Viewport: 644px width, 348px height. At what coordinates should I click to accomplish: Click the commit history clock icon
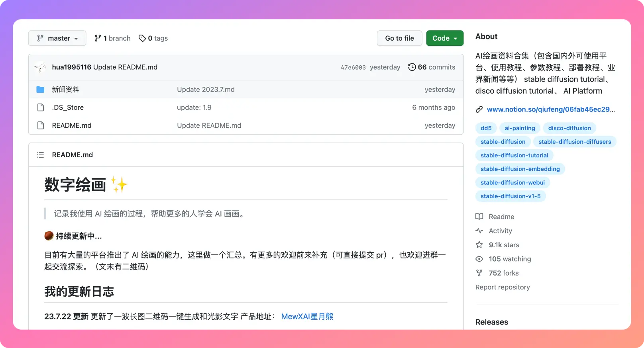tap(412, 67)
